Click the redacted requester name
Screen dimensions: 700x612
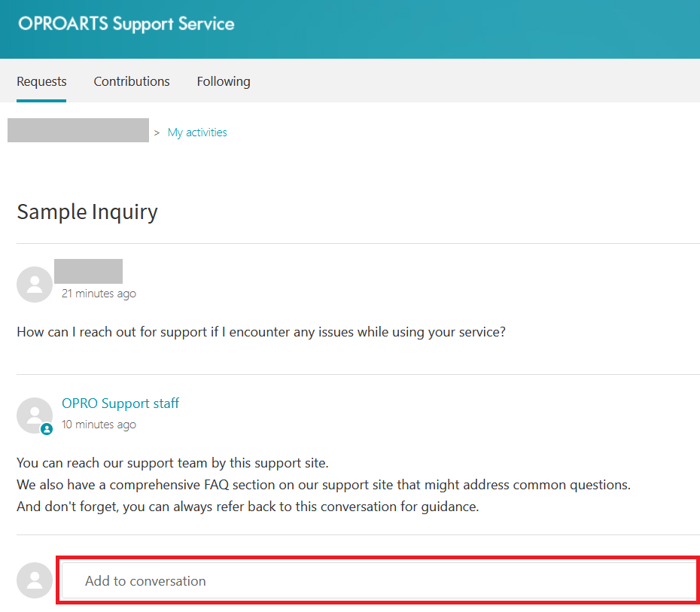[x=88, y=271]
